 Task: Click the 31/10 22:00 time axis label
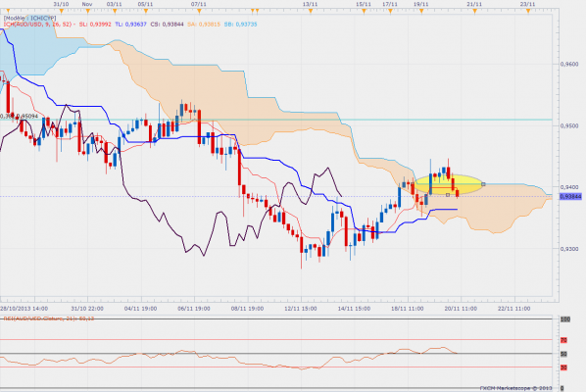[87, 309]
